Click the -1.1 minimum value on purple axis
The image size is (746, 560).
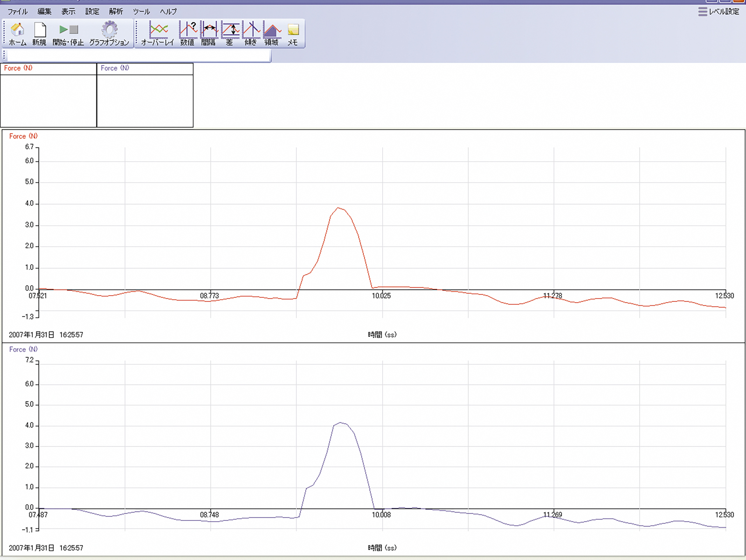(x=28, y=530)
